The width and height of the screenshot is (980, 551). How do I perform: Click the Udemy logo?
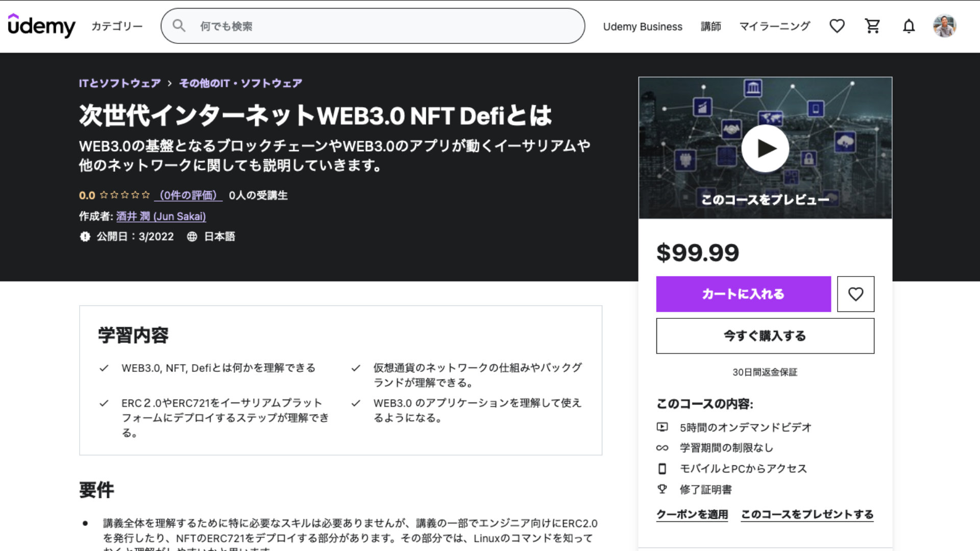[x=41, y=26]
